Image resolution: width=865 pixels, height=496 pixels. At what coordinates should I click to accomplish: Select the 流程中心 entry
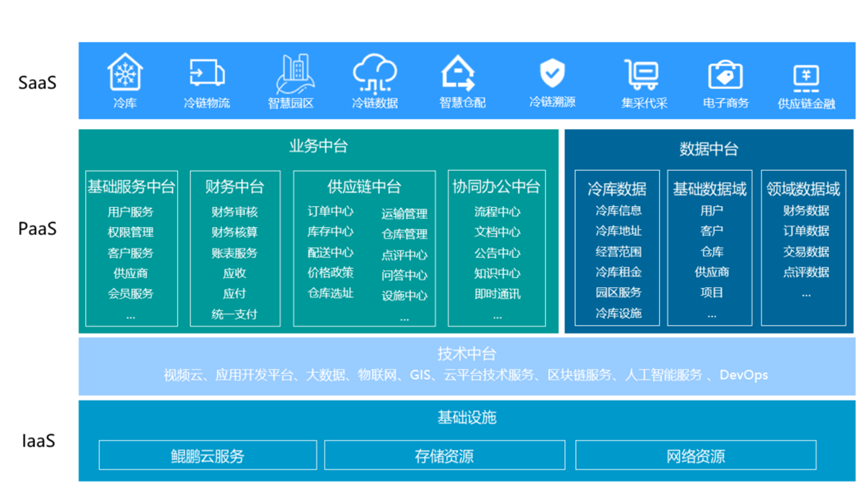pos(497,212)
